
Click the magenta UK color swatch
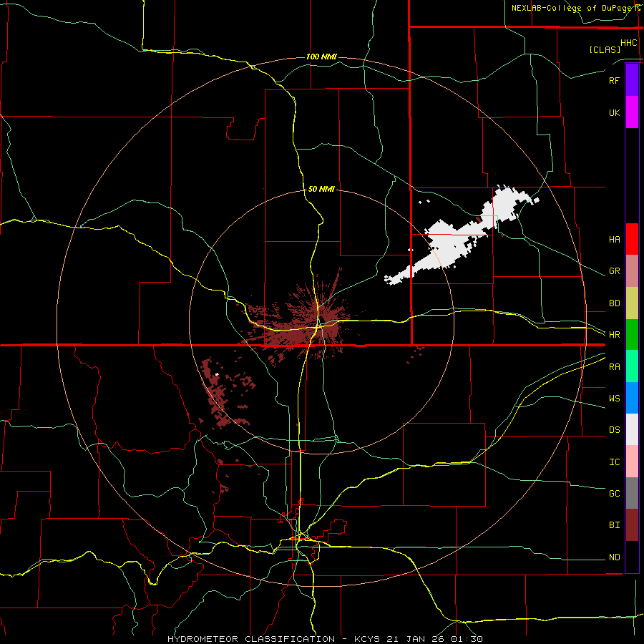[x=632, y=112]
